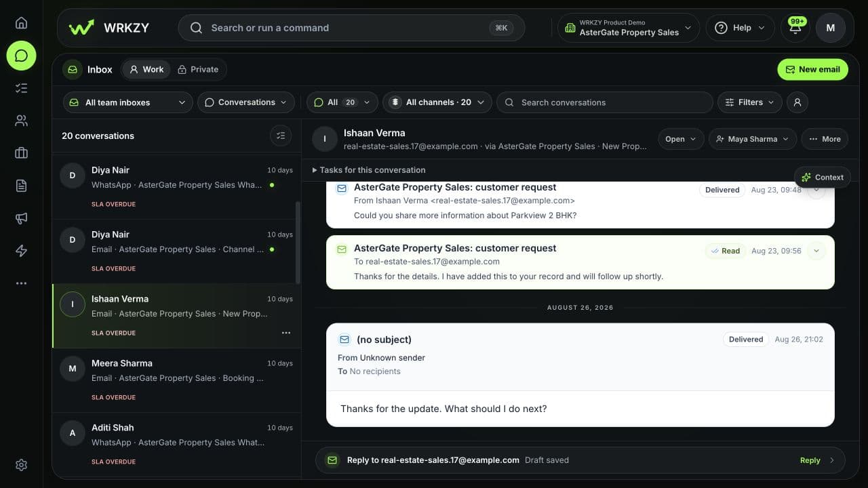The height and width of the screenshot is (488, 868).
Task: Click the Search conversations field
Action: tap(605, 102)
